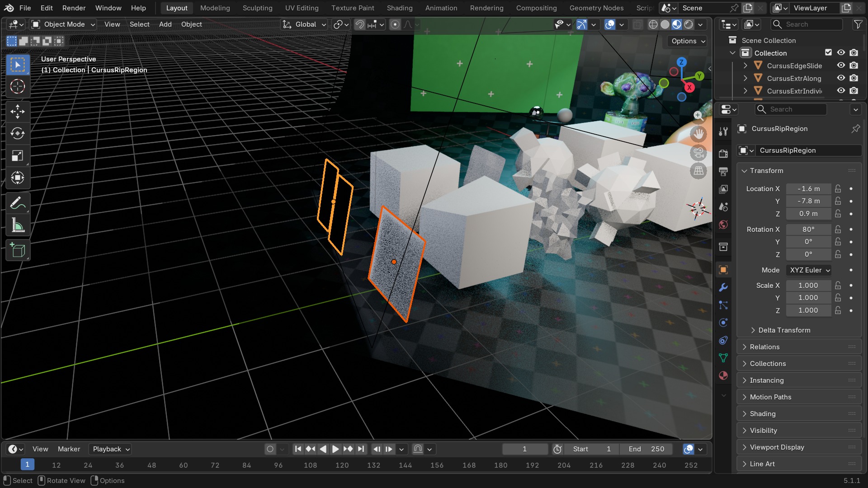Expand the Delta Transform section
868x488 pixels.
click(784, 330)
